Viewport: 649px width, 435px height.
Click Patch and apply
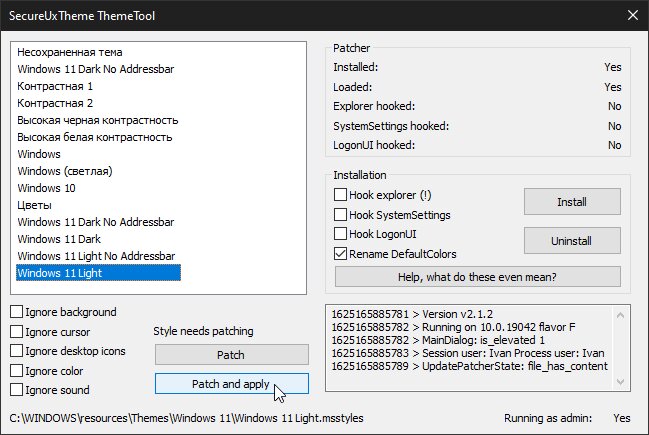click(x=232, y=384)
